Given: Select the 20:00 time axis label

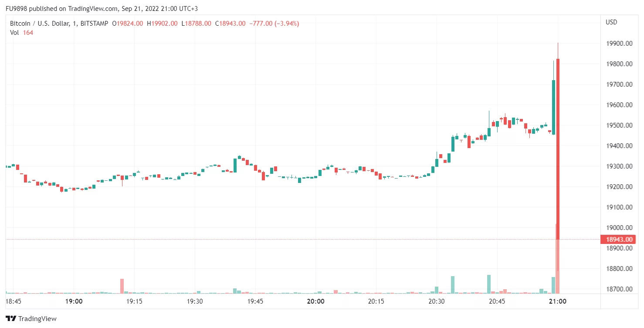Looking at the screenshot, I should pos(315,301).
